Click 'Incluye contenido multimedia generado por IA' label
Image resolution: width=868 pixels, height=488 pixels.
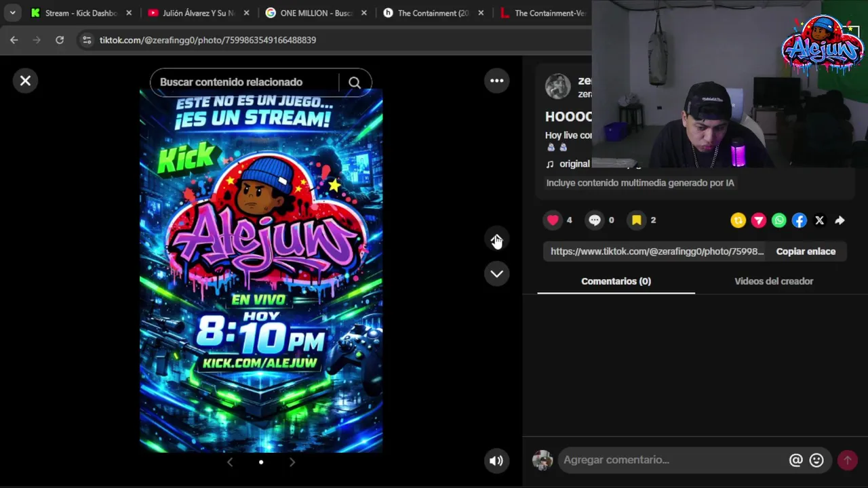[640, 183]
